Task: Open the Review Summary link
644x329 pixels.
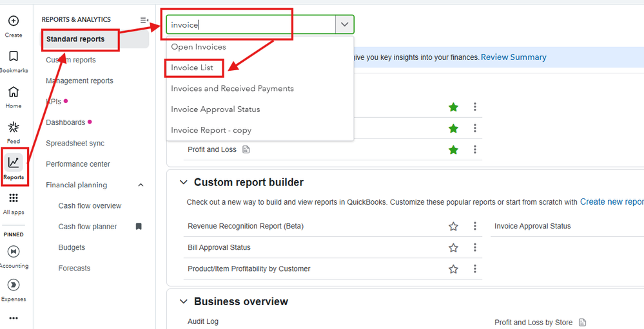Action: pyautogui.click(x=513, y=57)
